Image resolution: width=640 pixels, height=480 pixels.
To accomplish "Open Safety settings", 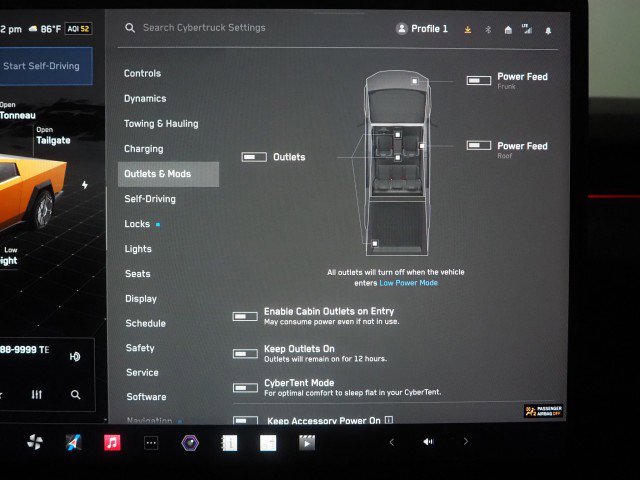I will [140, 348].
